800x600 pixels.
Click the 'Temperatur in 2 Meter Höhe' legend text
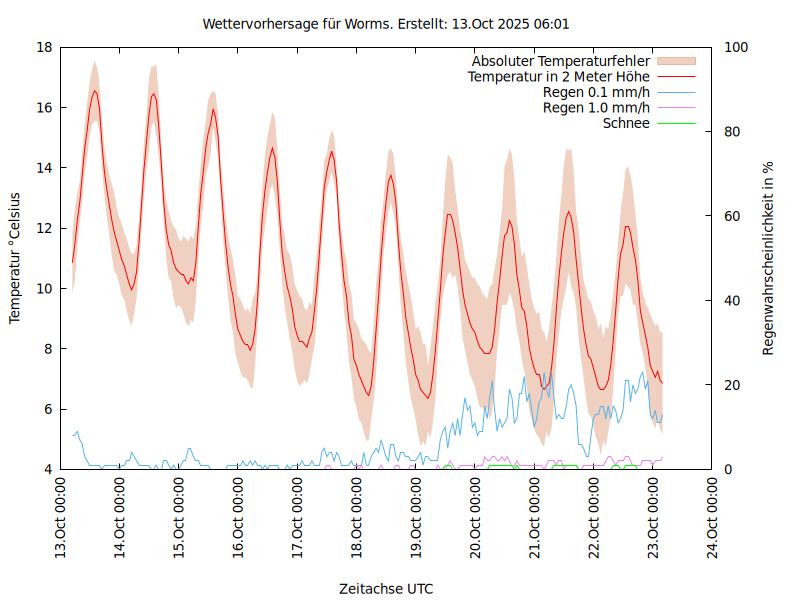[x=559, y=76]
